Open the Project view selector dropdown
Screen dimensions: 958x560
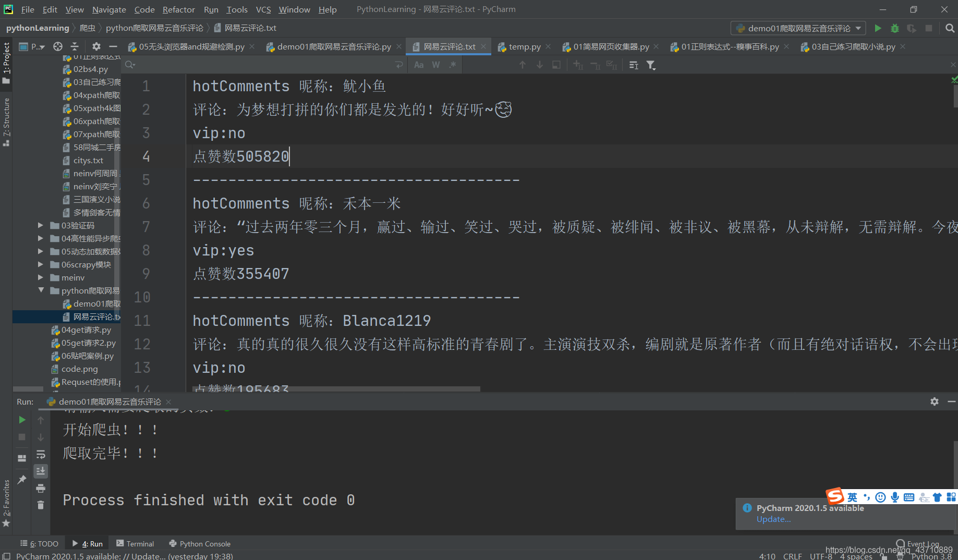(x=32, y=46)
